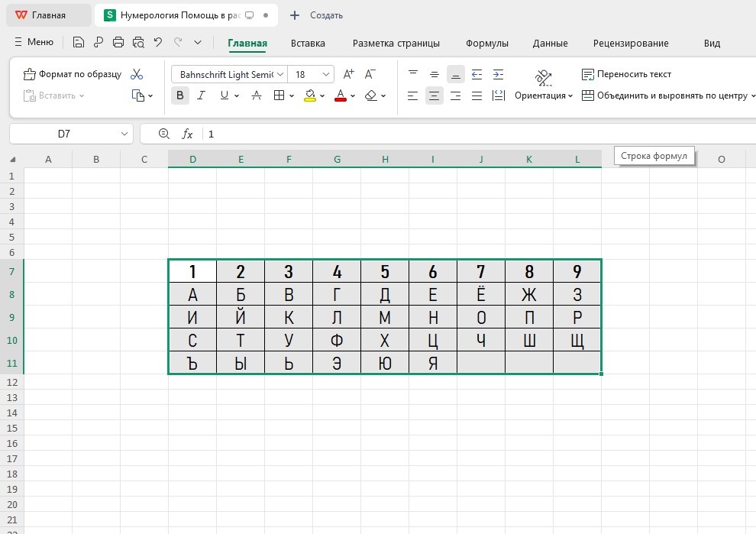756x534 pixels.
Task: Click the Redo arrow
Action: click(178, 43)
